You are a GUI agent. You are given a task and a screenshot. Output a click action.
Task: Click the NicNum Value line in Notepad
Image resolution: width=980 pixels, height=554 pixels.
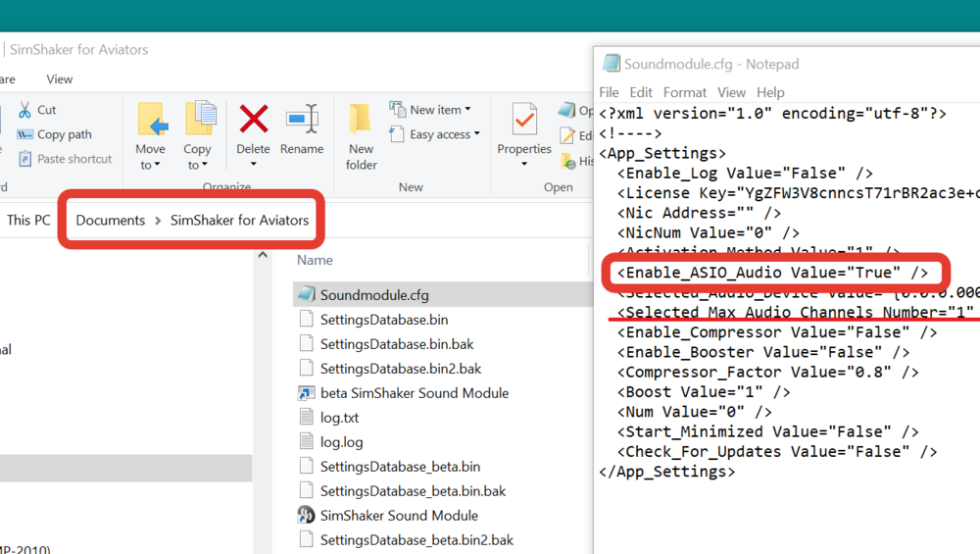pyautogui.click(x=709, y=233)
